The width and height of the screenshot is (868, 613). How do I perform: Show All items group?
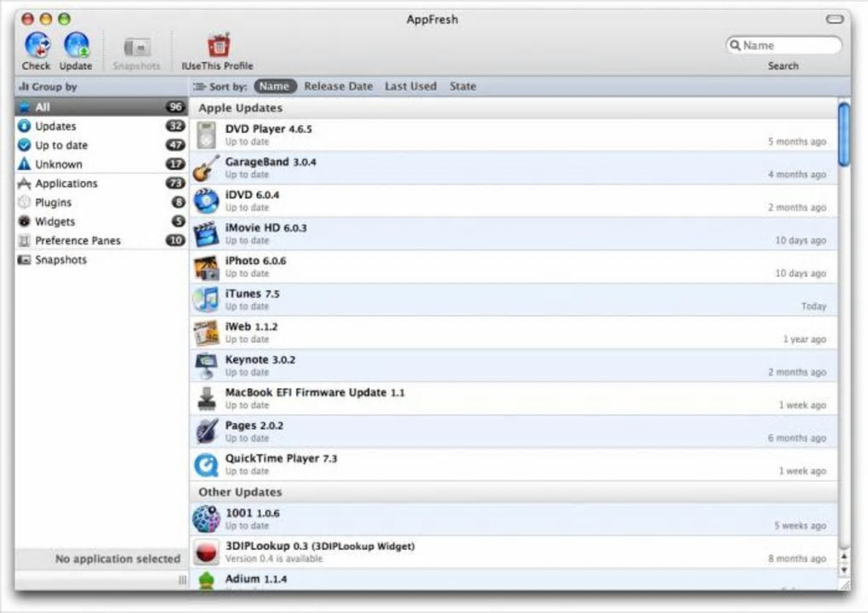(102, 107)
